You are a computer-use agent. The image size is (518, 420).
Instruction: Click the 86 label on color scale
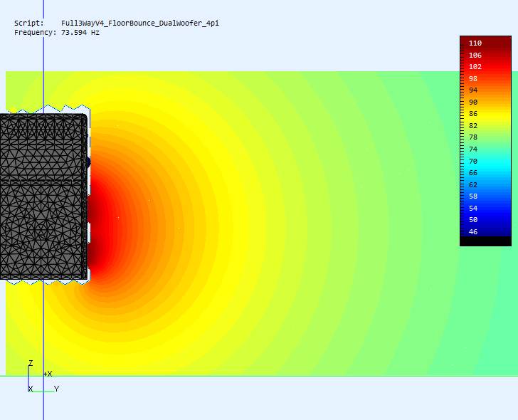coord(473,114)
